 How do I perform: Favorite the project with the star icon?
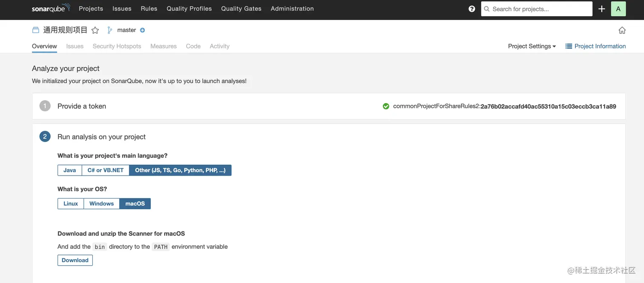pos(95,30)
